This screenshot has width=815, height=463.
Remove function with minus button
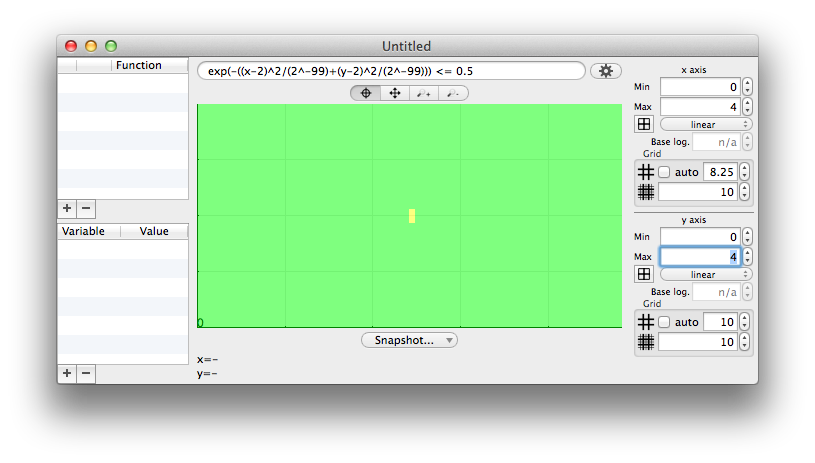pyautogui.click(x=86, y=208)
